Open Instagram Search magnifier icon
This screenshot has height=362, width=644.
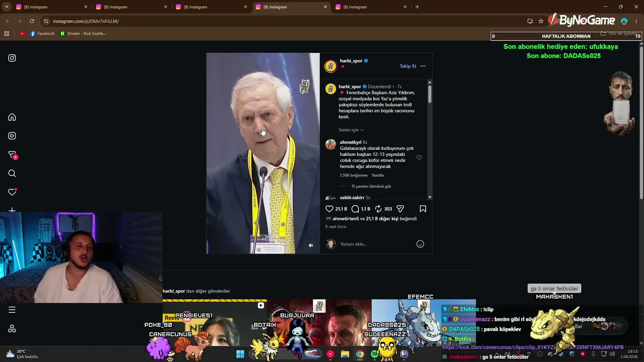[x=12, y=173]
